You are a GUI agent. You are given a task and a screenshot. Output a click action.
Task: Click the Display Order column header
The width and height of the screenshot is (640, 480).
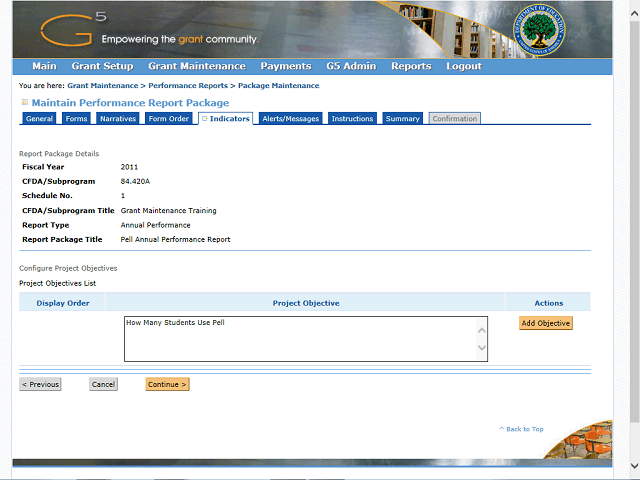[63, 303]
